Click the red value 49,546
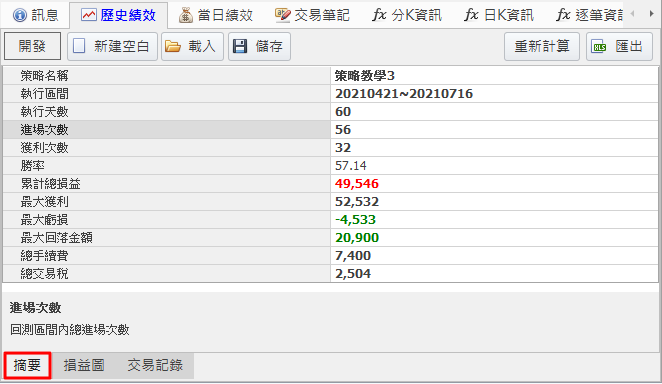This screenshot has width=662, height=384. point(357,184)
